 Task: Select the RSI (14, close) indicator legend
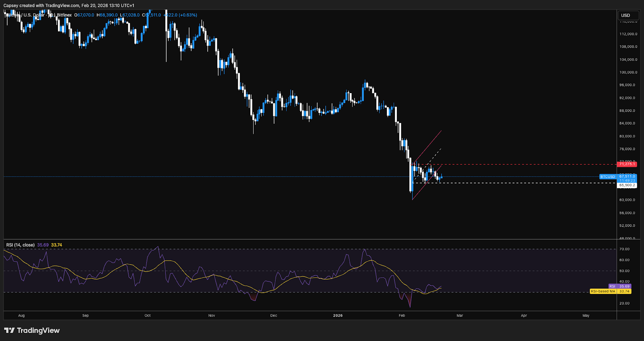[x=21, y=245]
